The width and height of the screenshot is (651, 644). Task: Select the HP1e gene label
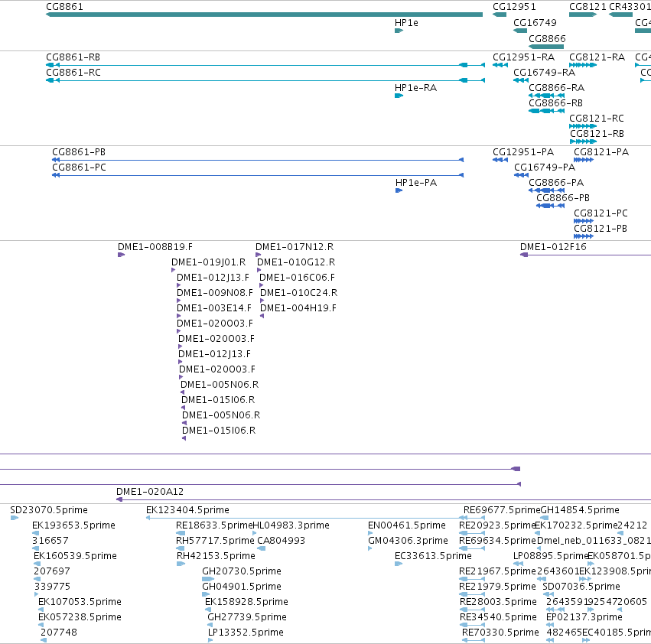(406, 23)
